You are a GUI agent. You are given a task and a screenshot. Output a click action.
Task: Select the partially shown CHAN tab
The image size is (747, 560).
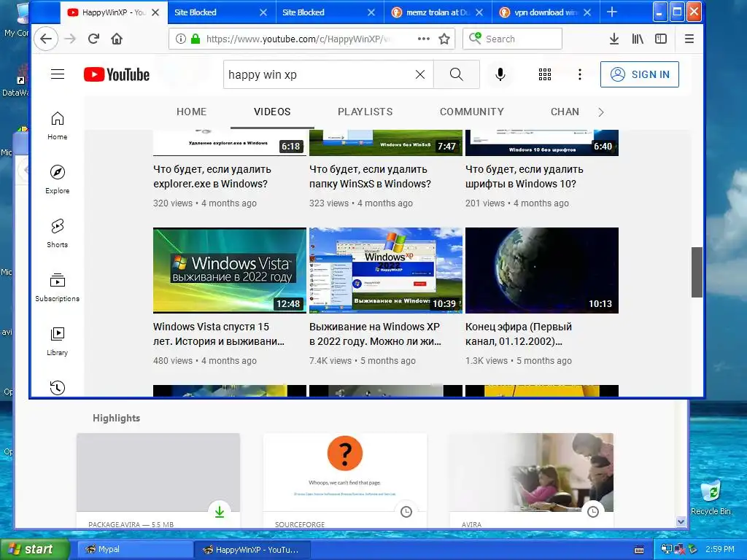(565, 112)
